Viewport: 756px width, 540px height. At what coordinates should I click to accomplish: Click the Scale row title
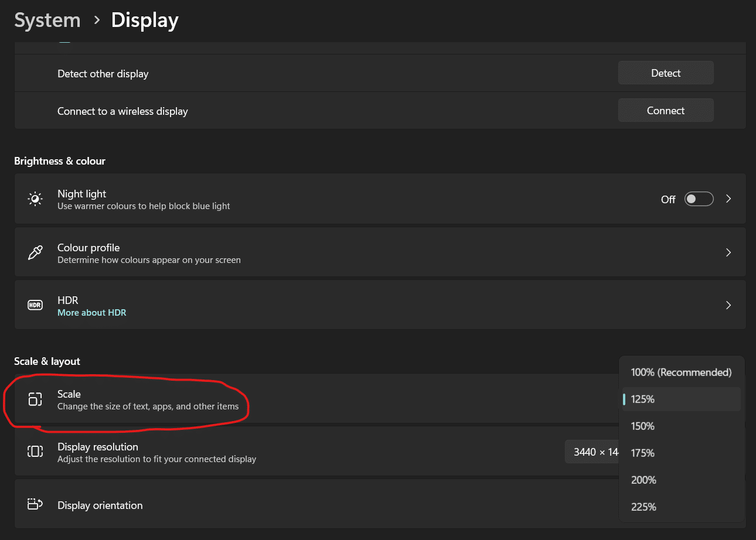coord(69,394)
